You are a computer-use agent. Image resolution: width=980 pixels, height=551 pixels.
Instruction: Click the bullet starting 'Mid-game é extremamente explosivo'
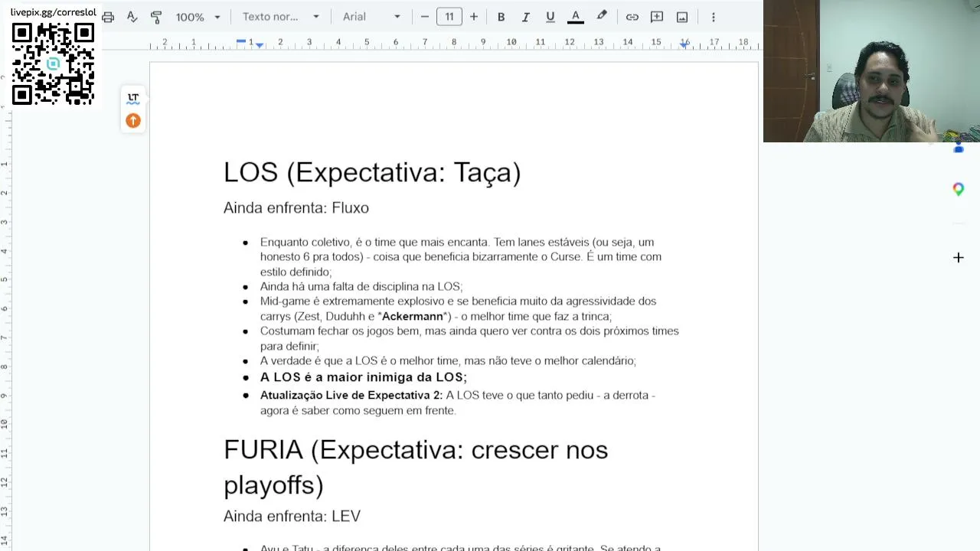[x=459, y=308]
